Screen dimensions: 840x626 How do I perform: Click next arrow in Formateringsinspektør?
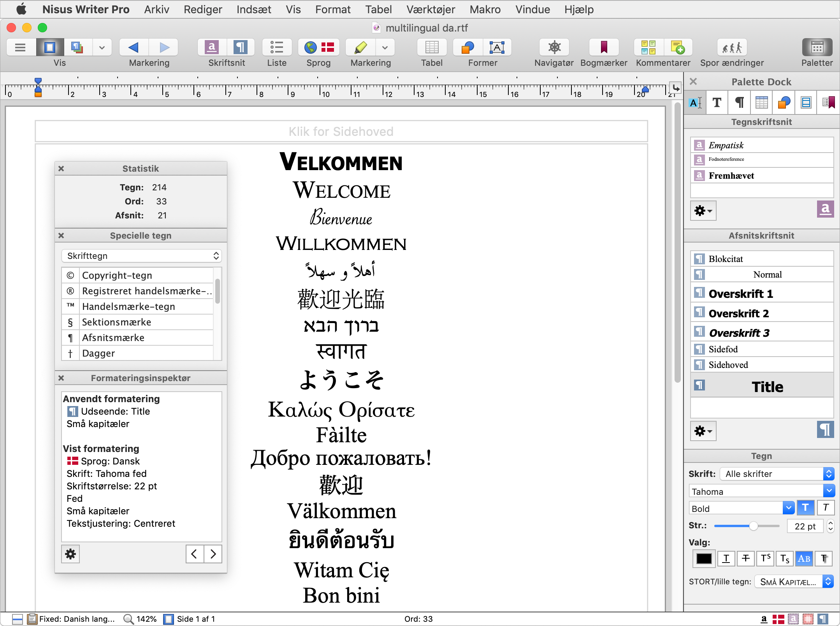tap(213, 554)
